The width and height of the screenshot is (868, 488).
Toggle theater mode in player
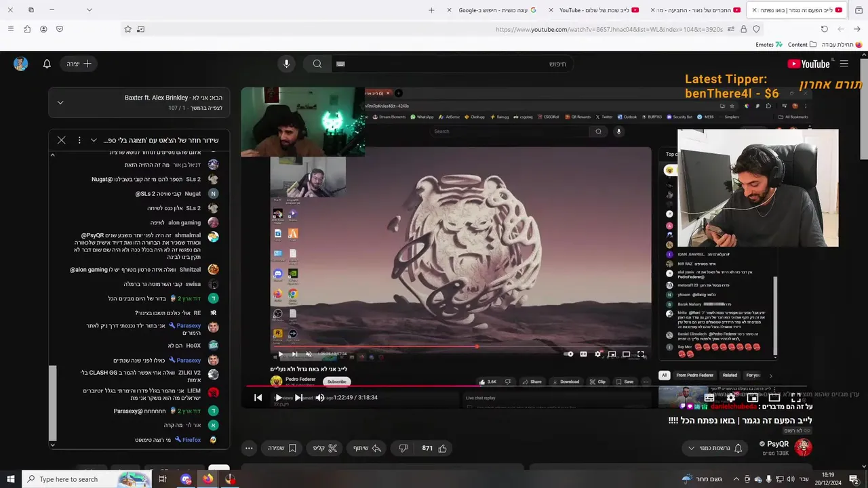(774, 398)
